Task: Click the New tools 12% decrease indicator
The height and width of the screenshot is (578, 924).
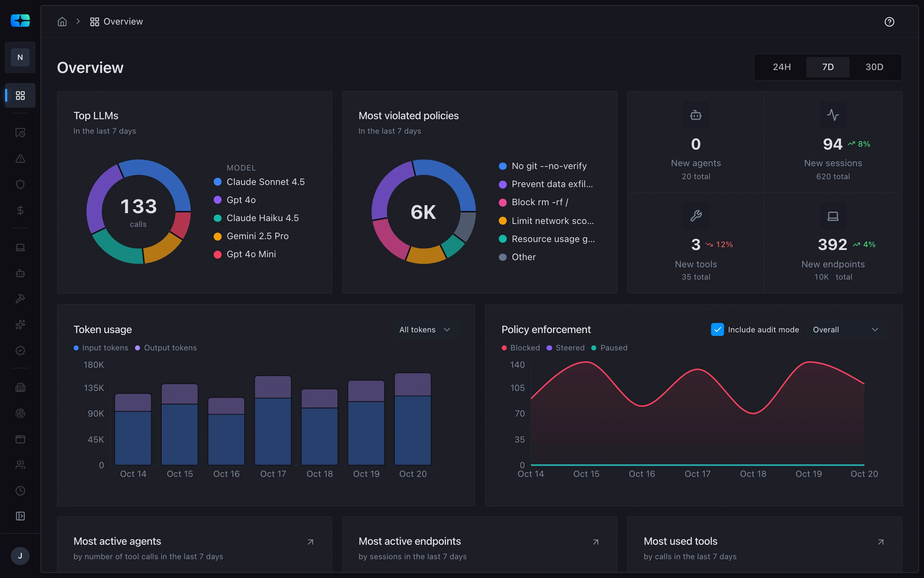Action: pyautogui.click(x=719, y=245)
